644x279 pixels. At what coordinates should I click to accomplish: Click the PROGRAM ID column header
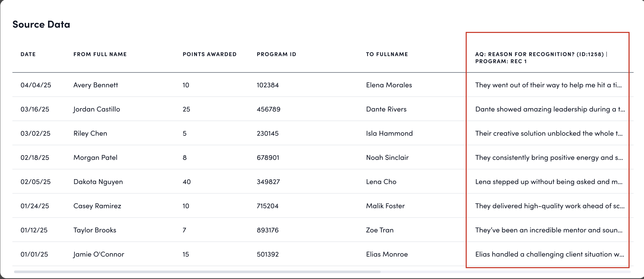pos(277,54)
